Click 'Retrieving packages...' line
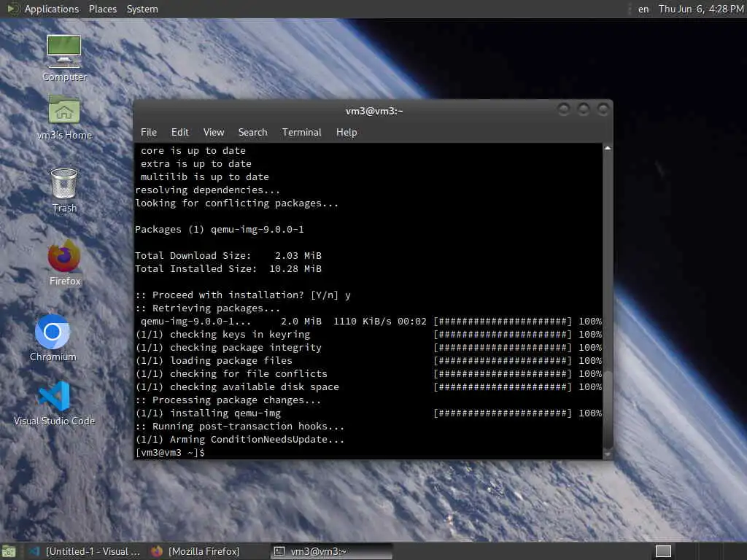This screenshot has height=560, width=747. click(208, 308)
